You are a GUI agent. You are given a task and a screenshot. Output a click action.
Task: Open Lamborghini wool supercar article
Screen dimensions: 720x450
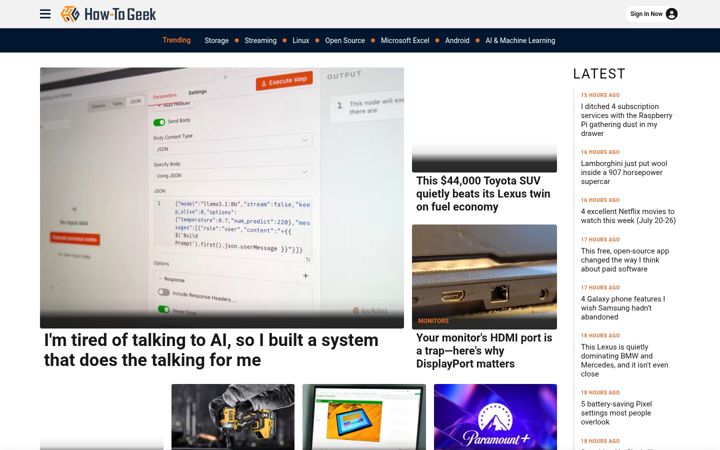click(624, 172)
